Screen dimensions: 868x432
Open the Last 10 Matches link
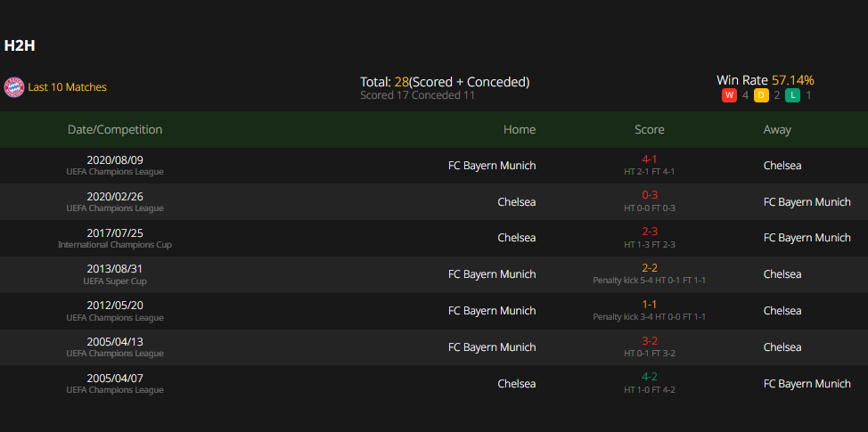pos(67,87)
